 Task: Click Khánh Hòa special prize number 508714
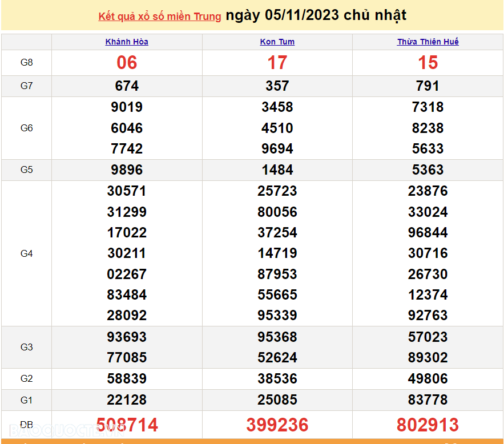[127, 425]
